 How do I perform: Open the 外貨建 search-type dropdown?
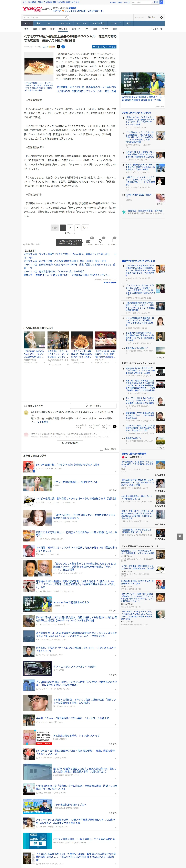pyautogui.click(x=155, y=2)
